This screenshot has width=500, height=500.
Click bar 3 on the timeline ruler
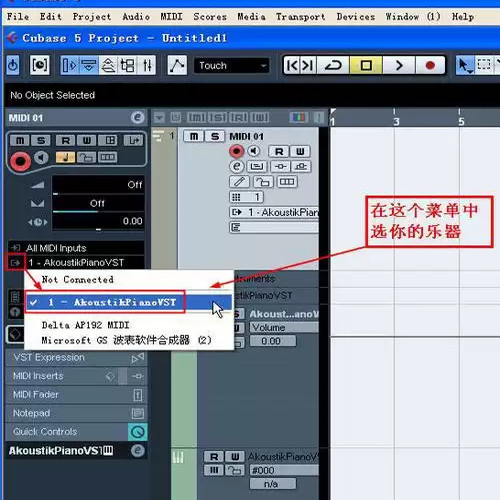pyautogui.click(x=396, y=121)
